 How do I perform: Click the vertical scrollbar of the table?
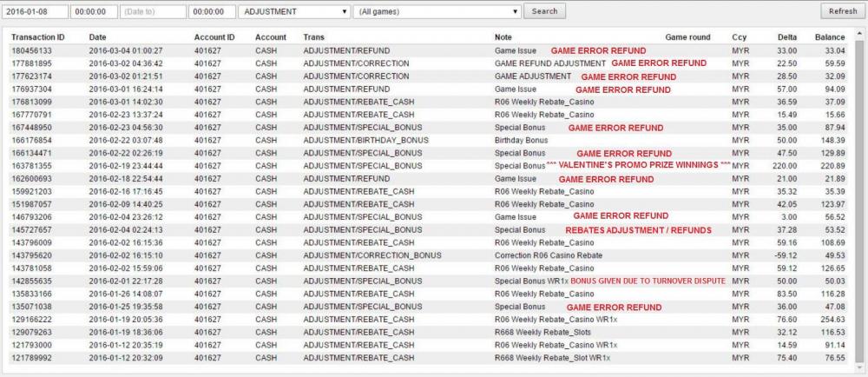click(858, 199)
